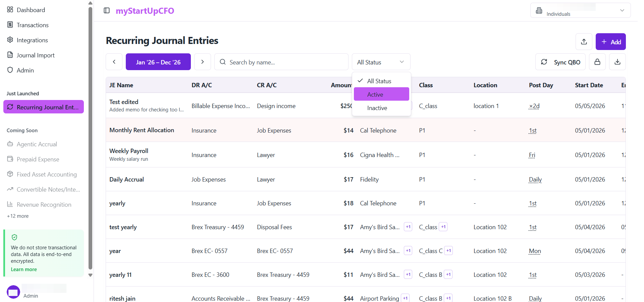Click Fri post day in Weekly Payroll row
Screen dimensions: 644x302
tap(532, 155)
